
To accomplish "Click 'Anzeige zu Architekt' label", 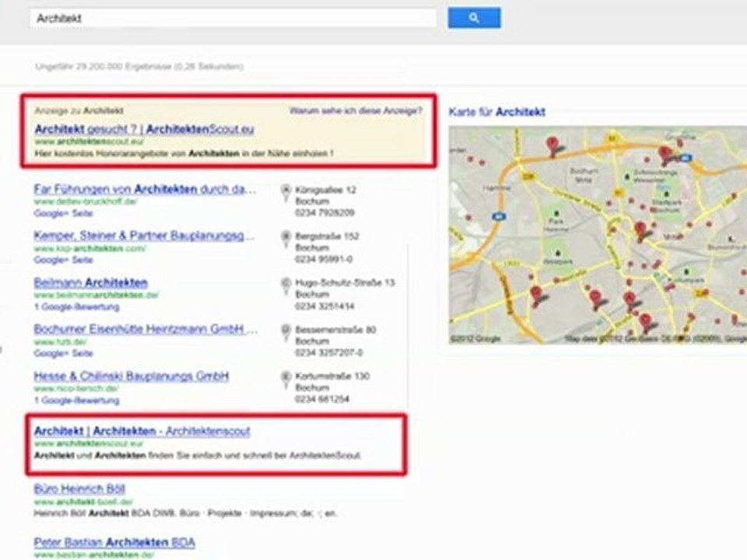I will click(x=79, y=110).
